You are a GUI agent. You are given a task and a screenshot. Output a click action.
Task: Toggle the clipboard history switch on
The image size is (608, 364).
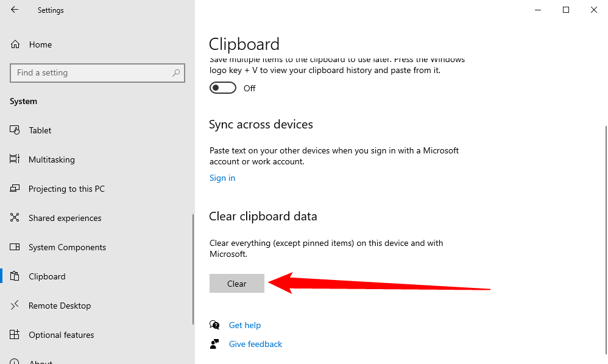pos(222,88)
